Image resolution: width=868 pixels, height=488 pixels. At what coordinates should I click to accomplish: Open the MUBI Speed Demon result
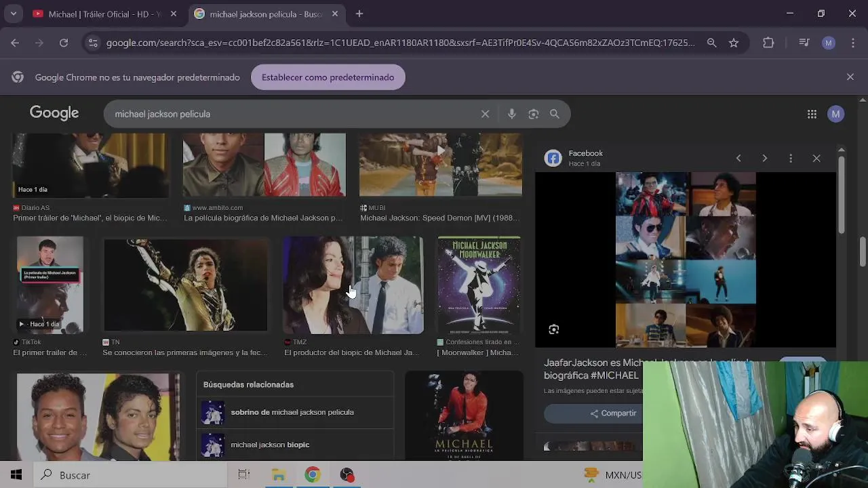[x=440, y=218]
